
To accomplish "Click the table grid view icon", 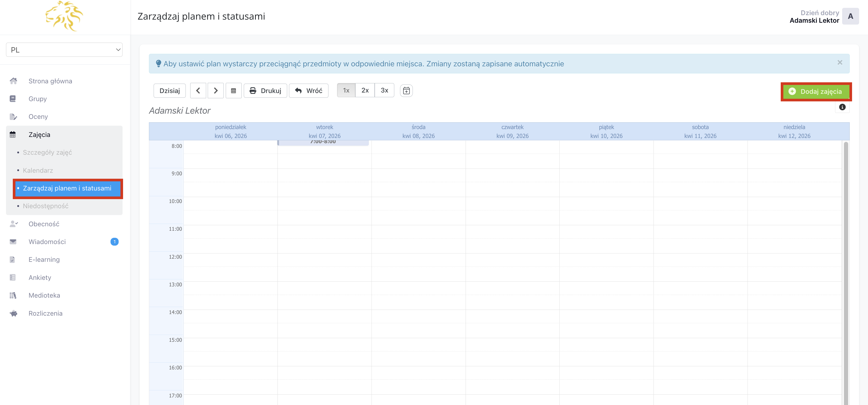I will (x=233, y=91).
